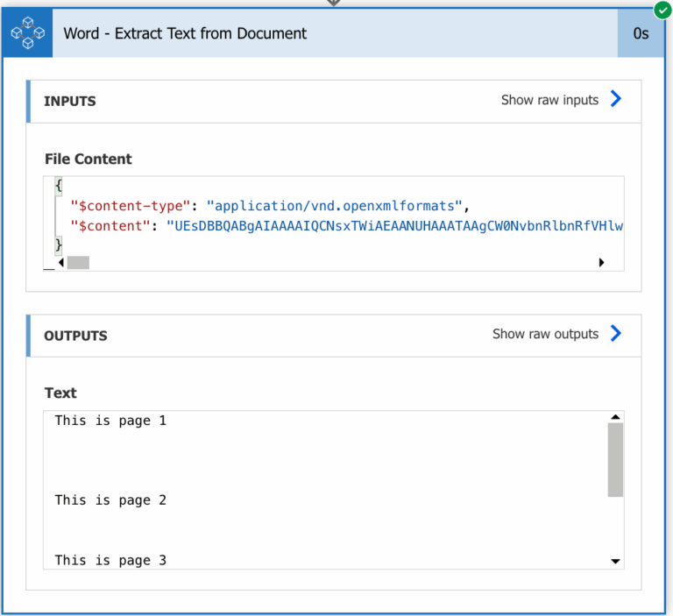Click down arrow of Text output scrollbar

point(615,561)
